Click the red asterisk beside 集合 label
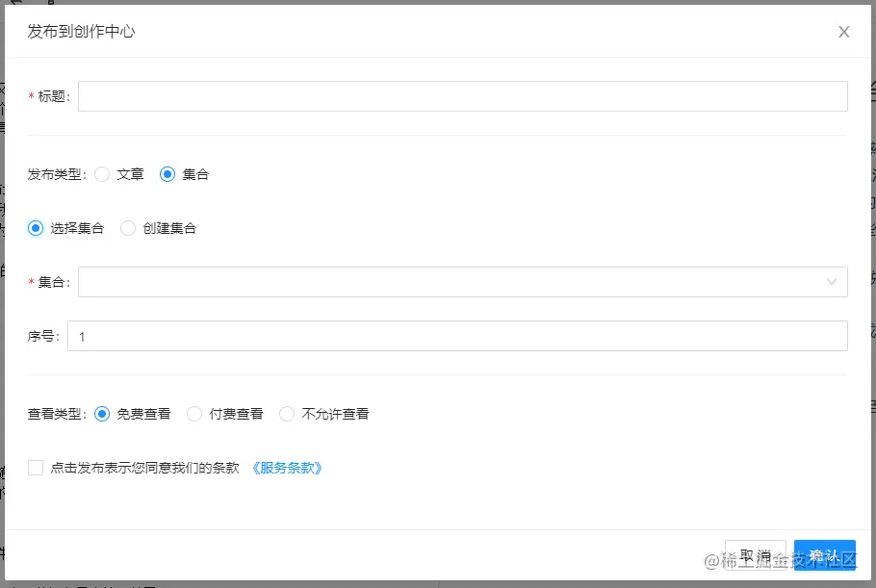 tap(29, 282)
